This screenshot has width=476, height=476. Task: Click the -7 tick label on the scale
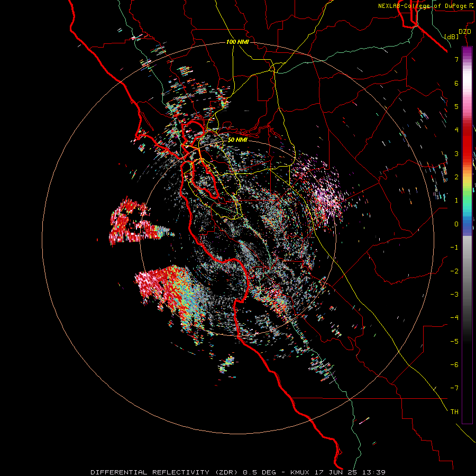[x=454, y=388]
